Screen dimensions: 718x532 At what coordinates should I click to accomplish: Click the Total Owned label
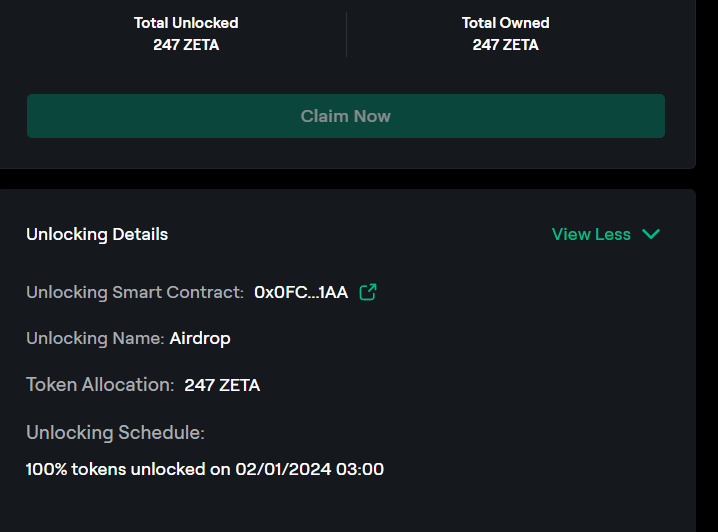505,22
